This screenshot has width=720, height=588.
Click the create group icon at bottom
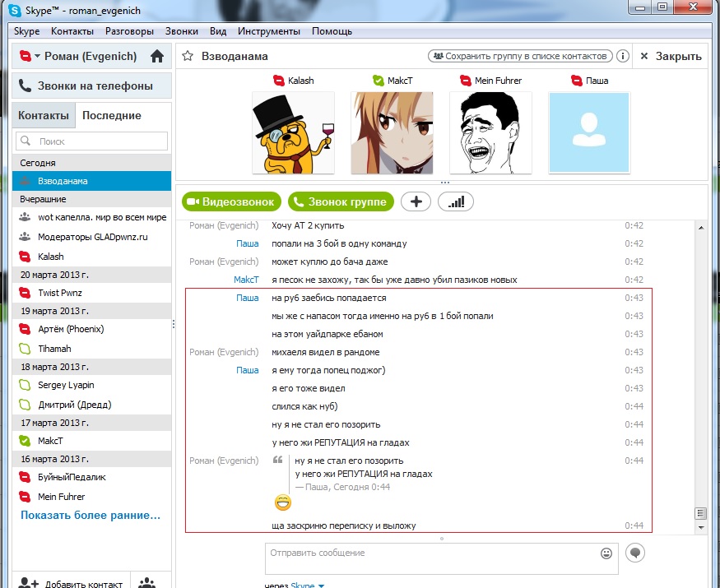(x=147, y=582)
